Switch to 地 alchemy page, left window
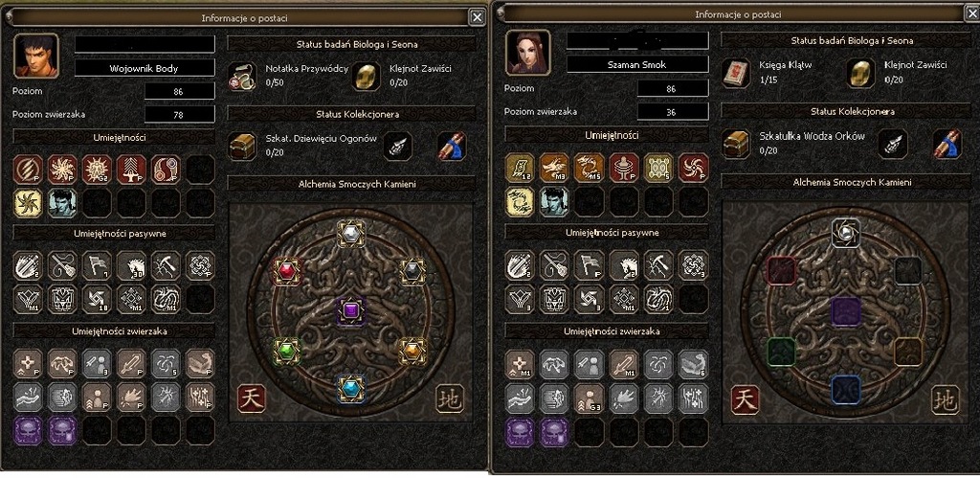Screen dimensions: 980x478 click(450, 398)
